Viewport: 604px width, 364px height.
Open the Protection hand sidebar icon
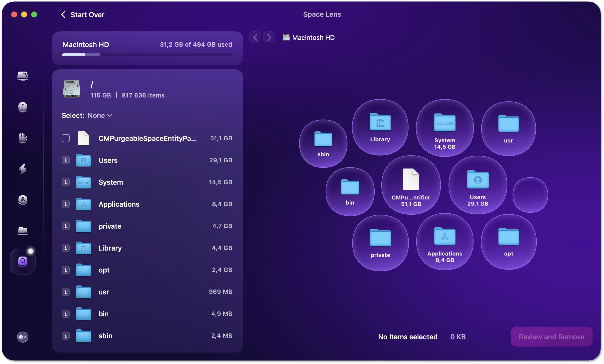(23, 138)
